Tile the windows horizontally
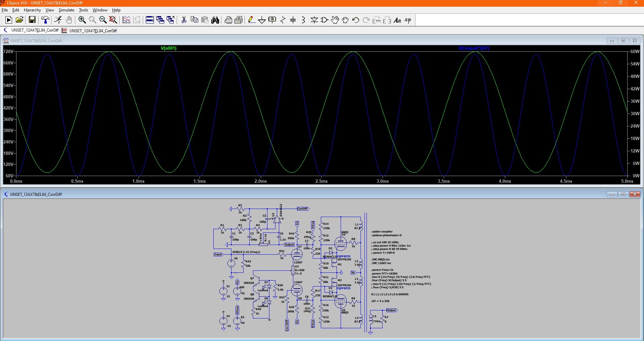 click(150, 20)
